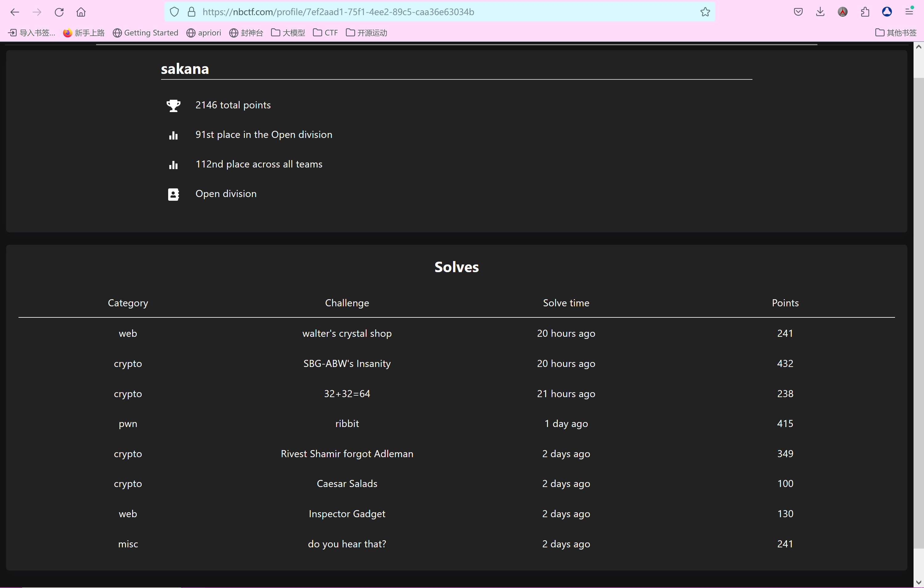The height and width of the screenshot is (588, 924).
Task: Click the 导入书签 bookmark item
Action: tap(31, 33)
